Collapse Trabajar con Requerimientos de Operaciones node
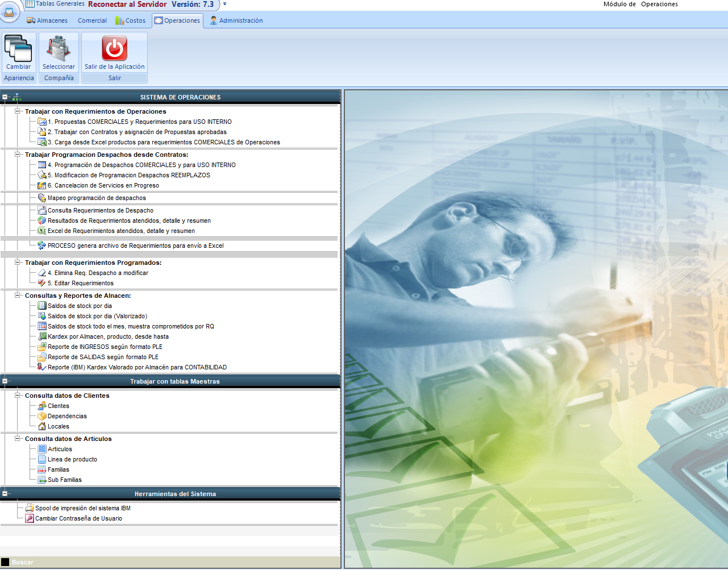This screenshot has width=728, height=570. click(x=18, y=111)
